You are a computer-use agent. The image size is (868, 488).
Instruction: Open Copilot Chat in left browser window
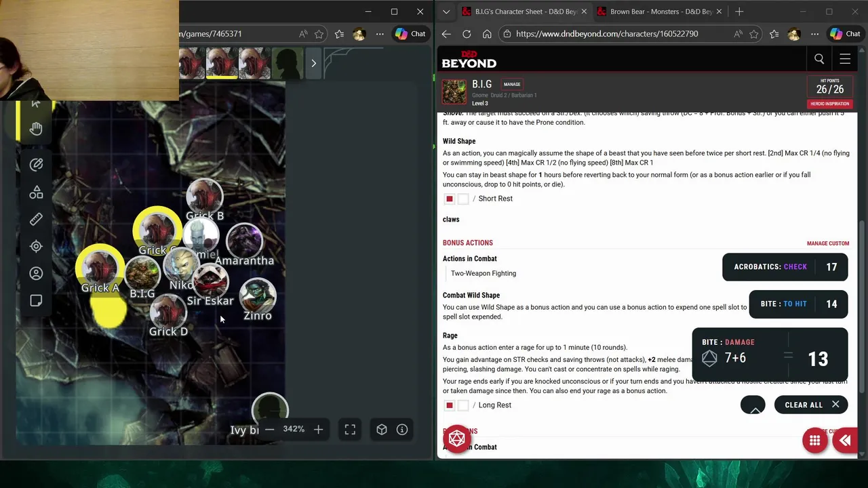tap(410, 34)
